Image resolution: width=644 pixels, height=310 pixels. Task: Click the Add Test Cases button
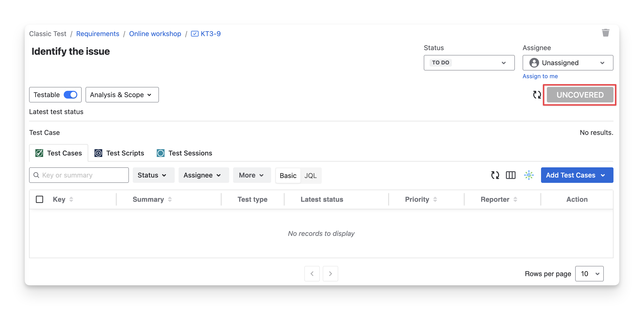[x=570, y=175]
